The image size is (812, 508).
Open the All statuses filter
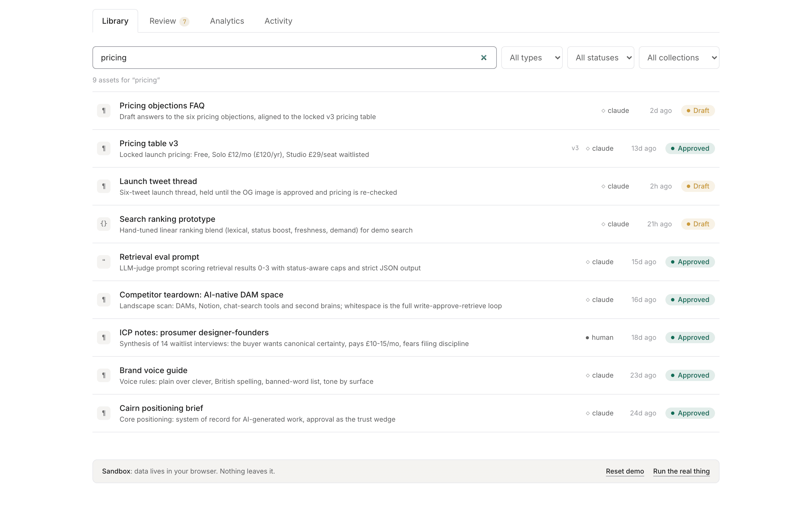(601, 58)
